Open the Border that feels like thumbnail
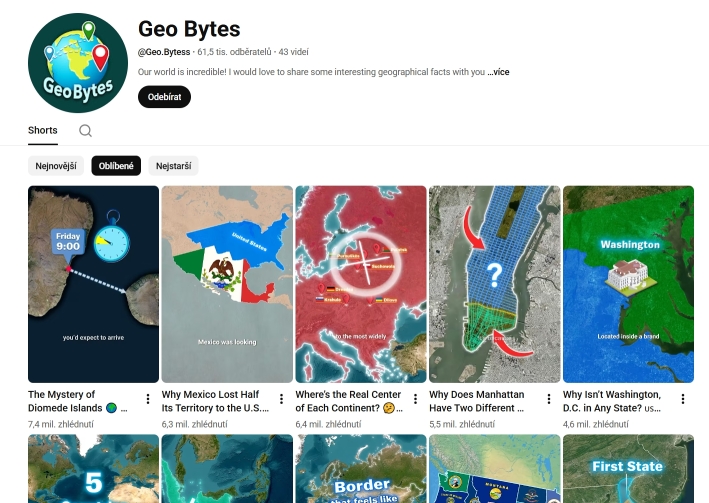709x503 pixels. click(361, 469)
